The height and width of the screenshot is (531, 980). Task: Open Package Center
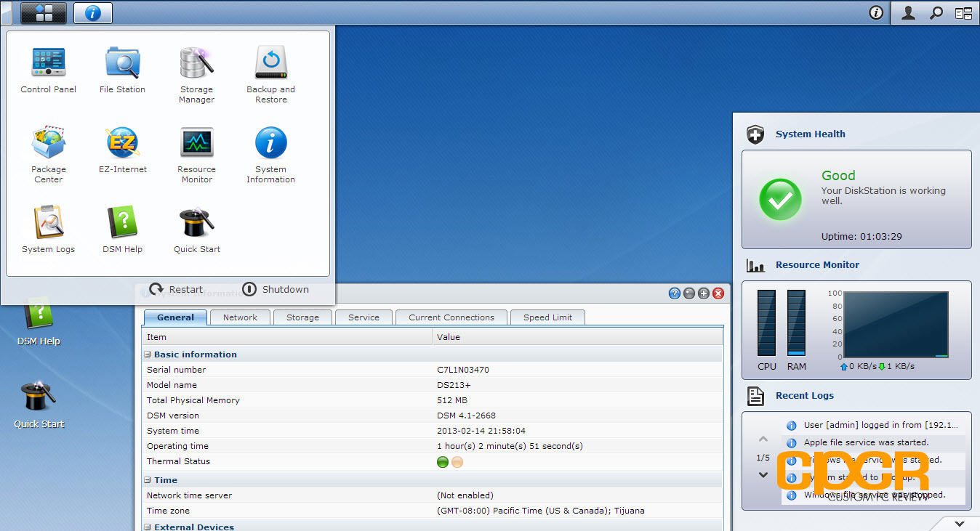point(49,155)
